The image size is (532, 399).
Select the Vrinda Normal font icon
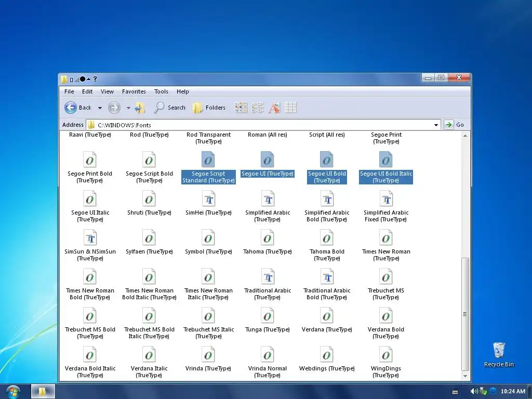[x=268, y=354]
